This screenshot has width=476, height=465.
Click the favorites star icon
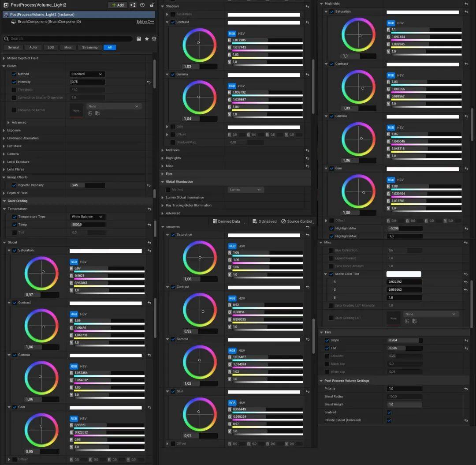point(147,39)
